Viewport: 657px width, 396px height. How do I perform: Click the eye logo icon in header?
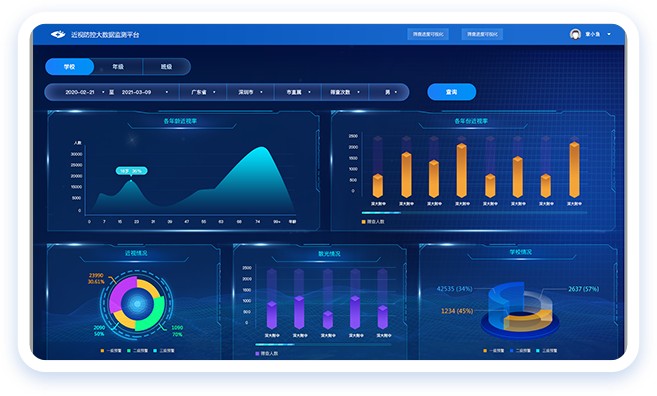58,34
